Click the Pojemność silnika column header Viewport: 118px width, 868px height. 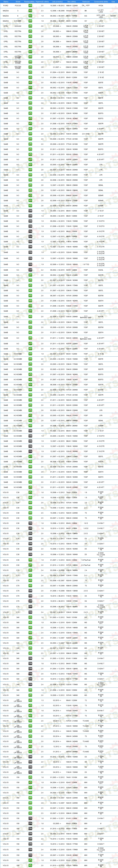pos(42,2)
